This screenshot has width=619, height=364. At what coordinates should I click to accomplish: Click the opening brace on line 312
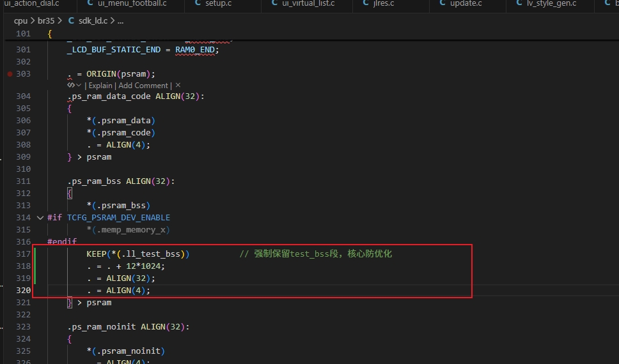click(70, 193)
